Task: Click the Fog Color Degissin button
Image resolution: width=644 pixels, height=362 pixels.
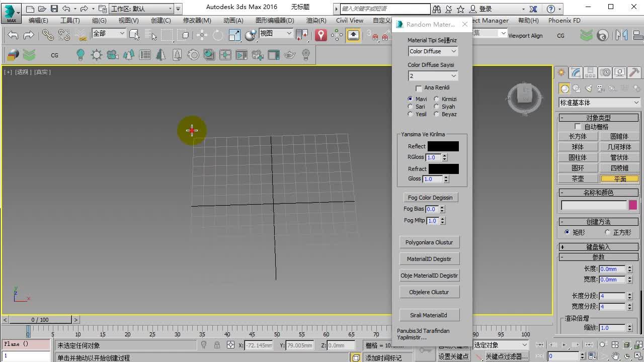Action: (430, 198)
